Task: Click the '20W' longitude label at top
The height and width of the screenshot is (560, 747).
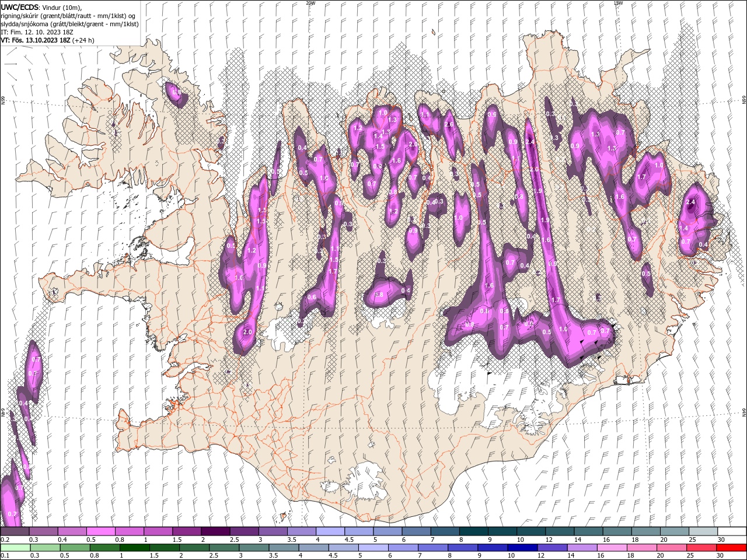Action: 310,2
